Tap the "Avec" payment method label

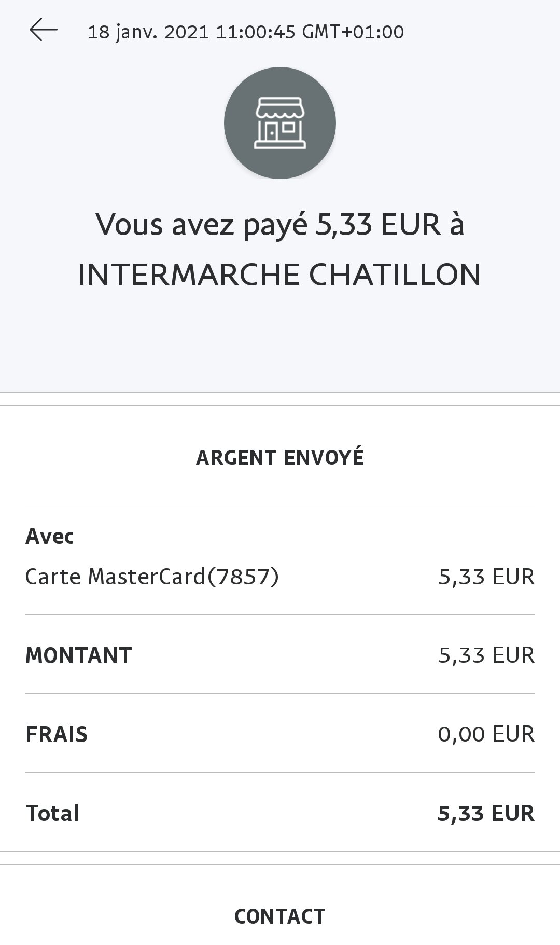[x=50, y=536]
